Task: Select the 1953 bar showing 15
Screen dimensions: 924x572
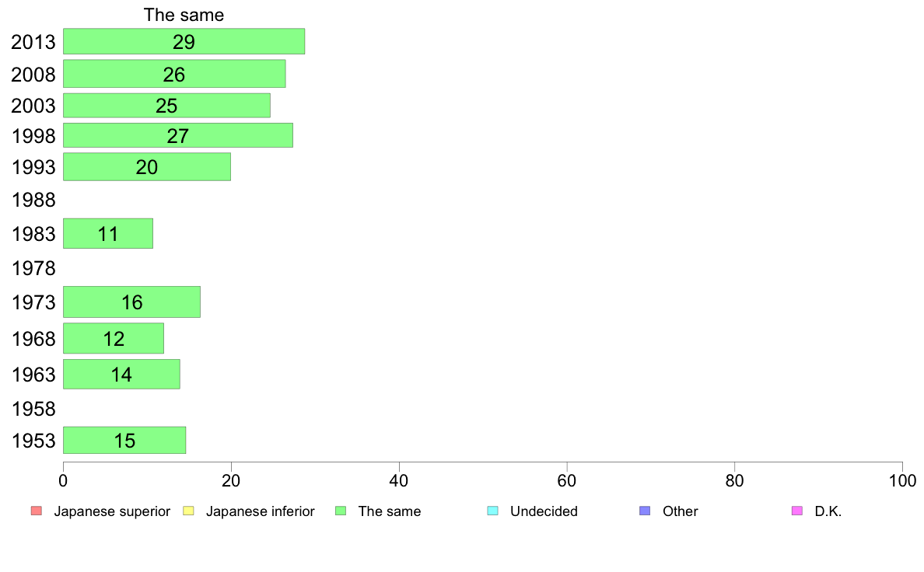Action: pos(124,440)
